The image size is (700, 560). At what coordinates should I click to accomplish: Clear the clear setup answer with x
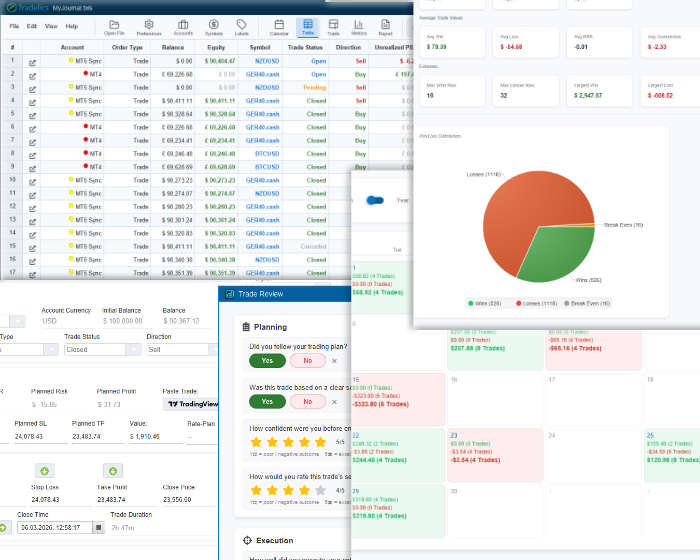[334, 402]
